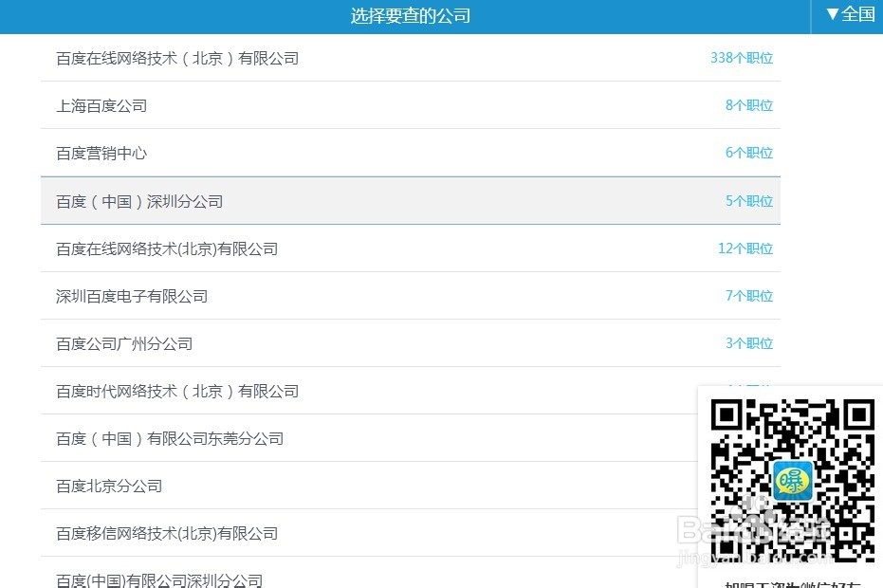Select 深圳百度电子有限公司
The width and height of the screenshot is (883, 588).
pyautogui.click(x=131, y=295)
